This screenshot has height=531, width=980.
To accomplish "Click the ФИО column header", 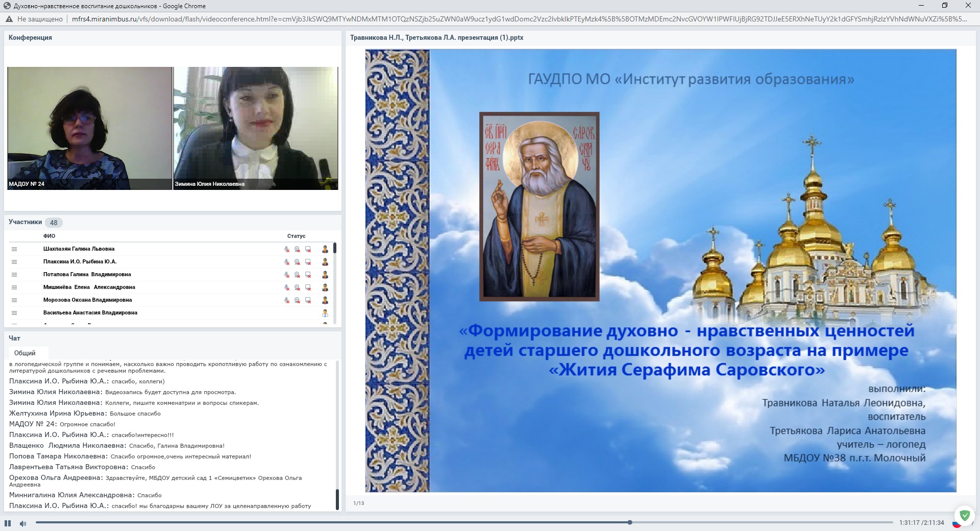I will pos(49,236).
